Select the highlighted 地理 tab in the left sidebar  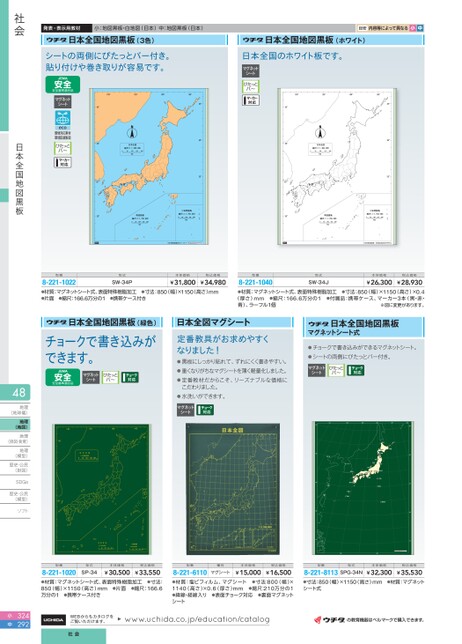tap(15, 424)
